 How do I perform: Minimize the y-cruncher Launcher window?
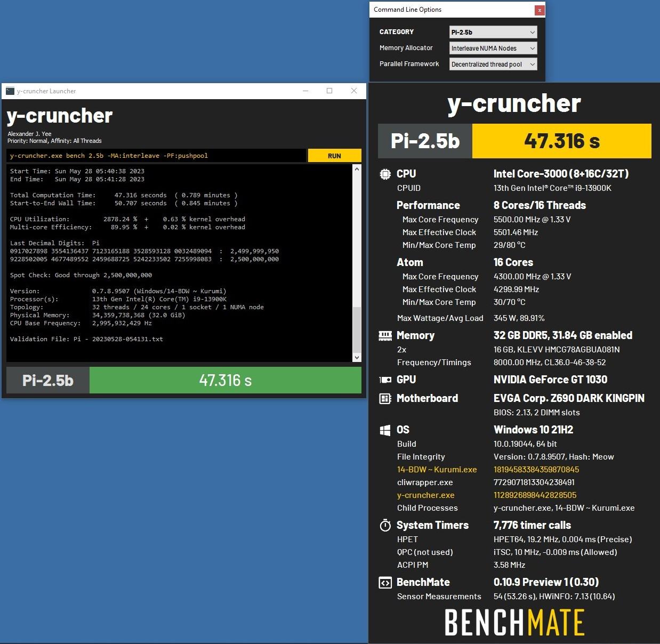pos(305,91)
